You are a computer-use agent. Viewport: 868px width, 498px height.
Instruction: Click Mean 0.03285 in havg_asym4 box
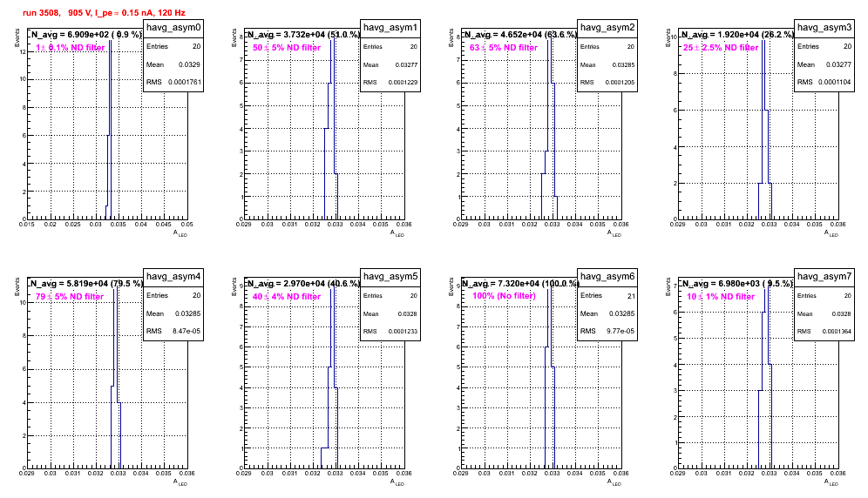(x=173, y=313)
